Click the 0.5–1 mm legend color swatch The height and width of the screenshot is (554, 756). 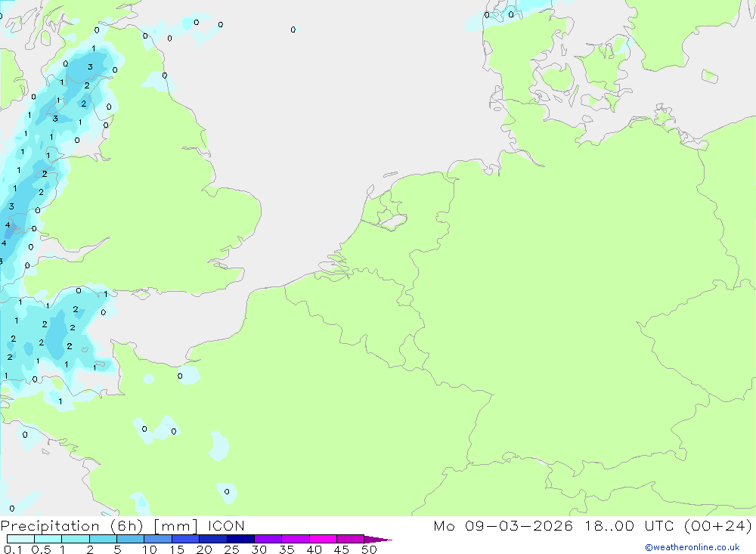point(48,539)
